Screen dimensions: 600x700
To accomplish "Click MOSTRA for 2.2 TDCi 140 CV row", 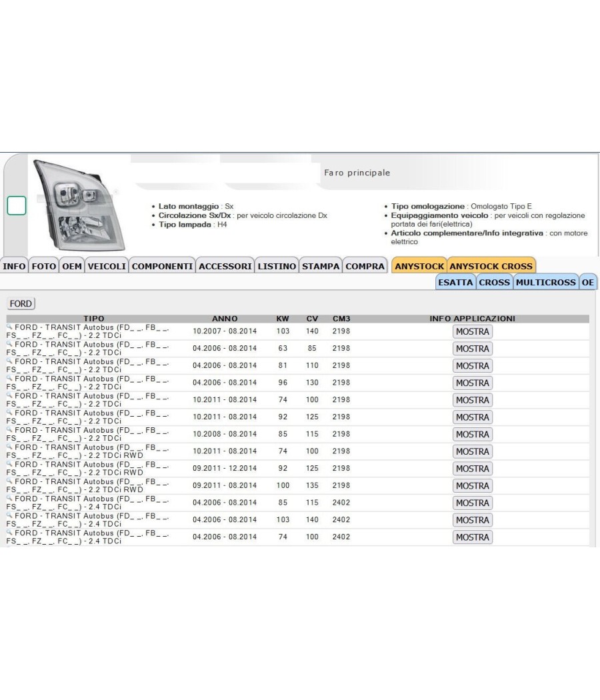I will [x=472, y=332].
